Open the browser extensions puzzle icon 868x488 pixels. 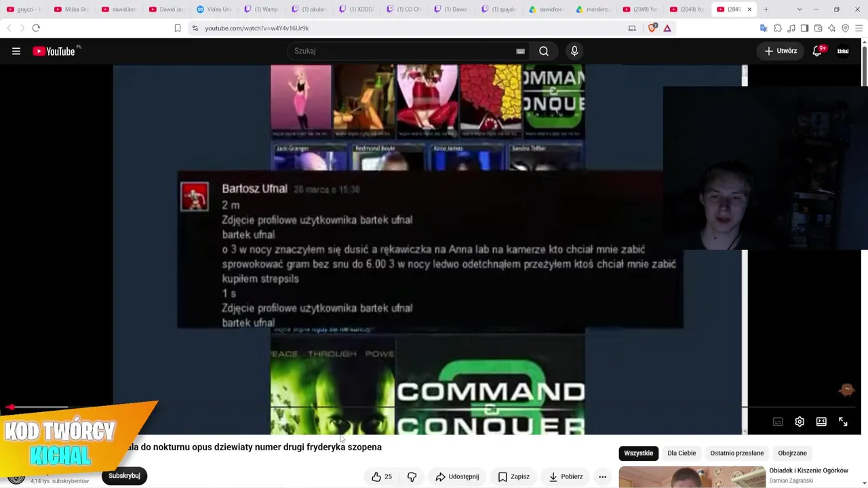coord(778,28)
